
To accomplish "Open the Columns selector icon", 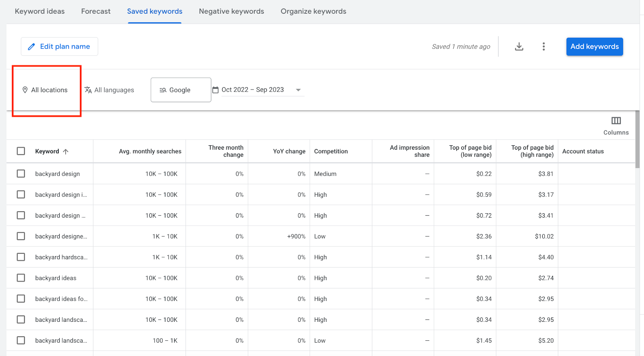I will click(616, 121).
